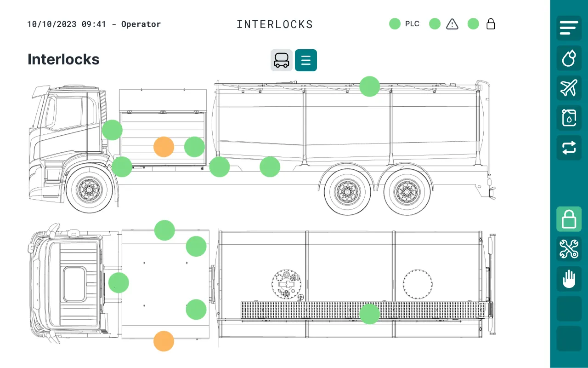Click the bottom empty sidebar button

[x=569, y=339]
